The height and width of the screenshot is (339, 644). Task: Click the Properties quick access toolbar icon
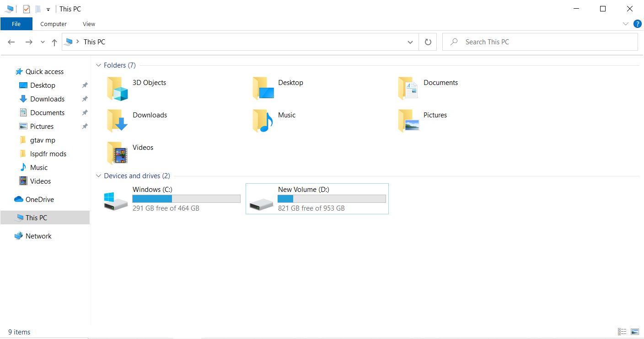coord(27,9)
